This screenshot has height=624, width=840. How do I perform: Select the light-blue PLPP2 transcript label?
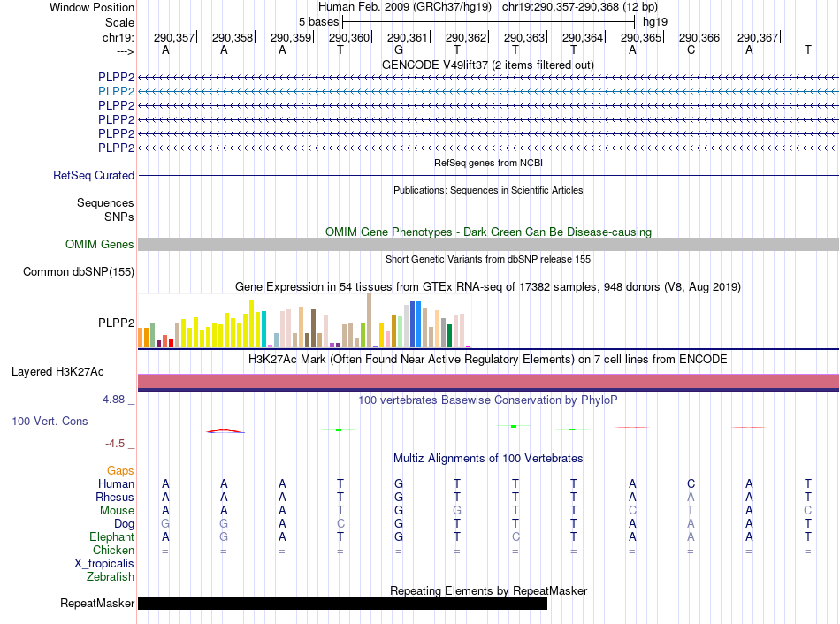click(116, 91)
